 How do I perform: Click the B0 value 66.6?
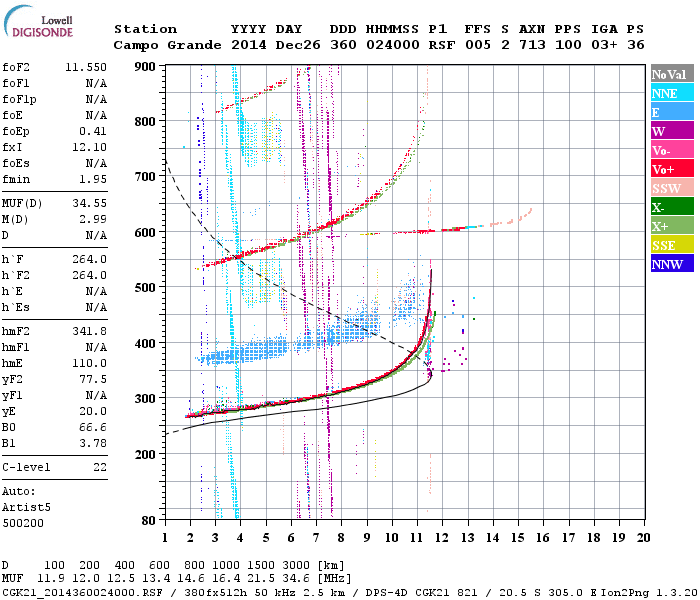click(93, 427)
